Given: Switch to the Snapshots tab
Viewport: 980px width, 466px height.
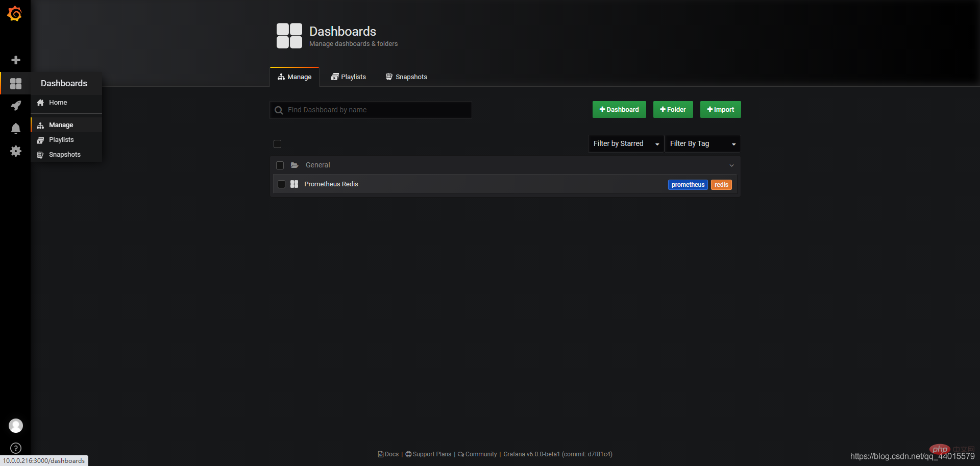Looking at the screenshot, I should tap(406, 77).
